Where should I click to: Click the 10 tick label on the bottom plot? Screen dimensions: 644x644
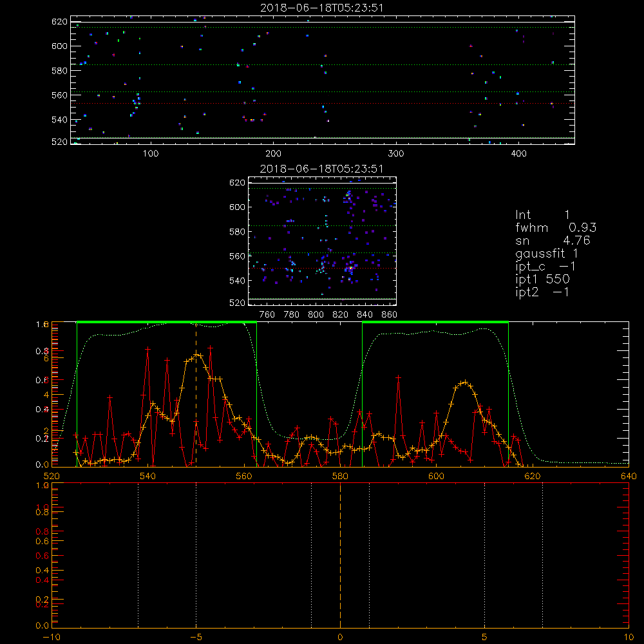click(x=629, y=637)
